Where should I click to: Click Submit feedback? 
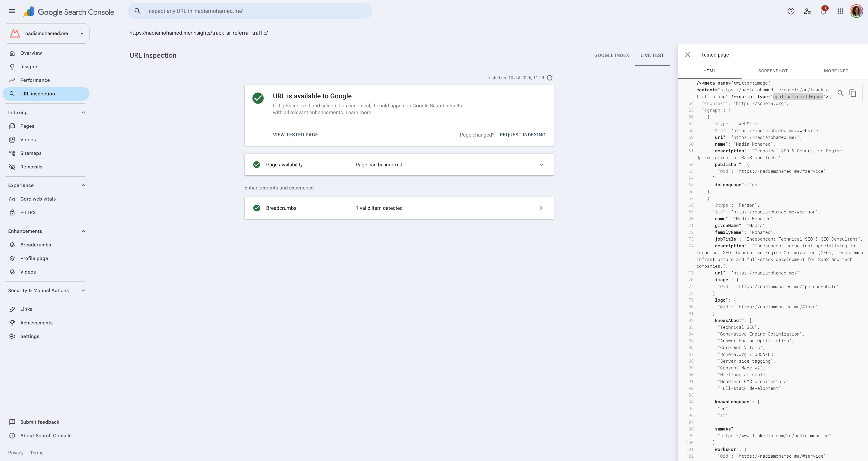click(x=46, y=422)
